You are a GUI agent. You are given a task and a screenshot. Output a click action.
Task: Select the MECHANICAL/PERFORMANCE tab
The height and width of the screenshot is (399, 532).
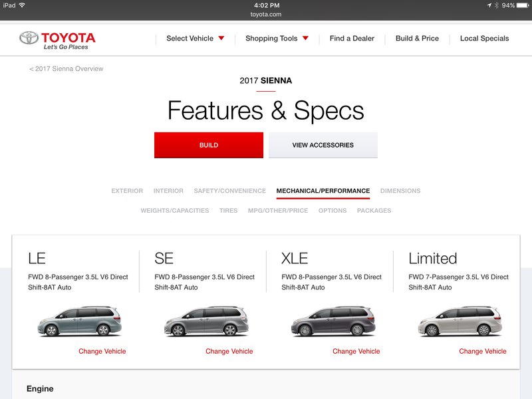[x=323, y=191]
